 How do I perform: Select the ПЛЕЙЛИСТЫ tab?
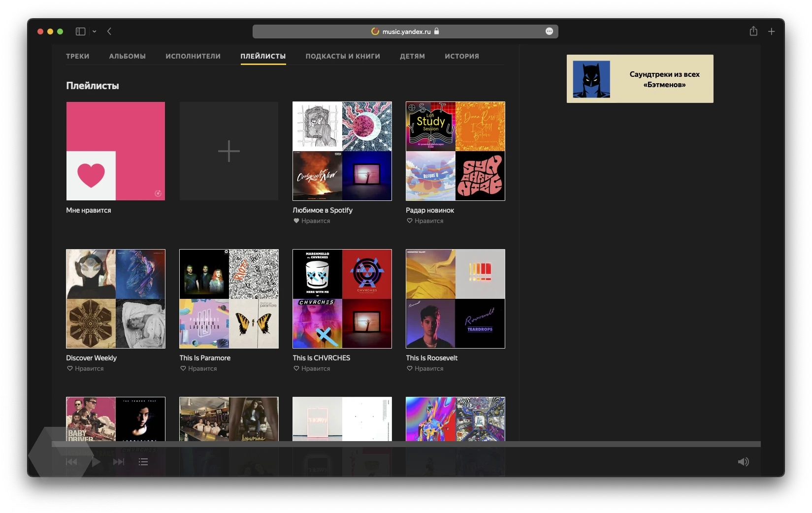coord(263,56)
